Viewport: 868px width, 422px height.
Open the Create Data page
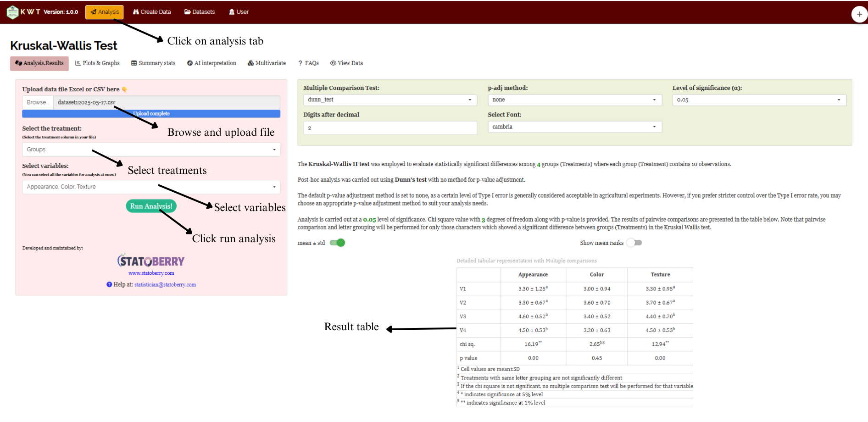(152, 12)
